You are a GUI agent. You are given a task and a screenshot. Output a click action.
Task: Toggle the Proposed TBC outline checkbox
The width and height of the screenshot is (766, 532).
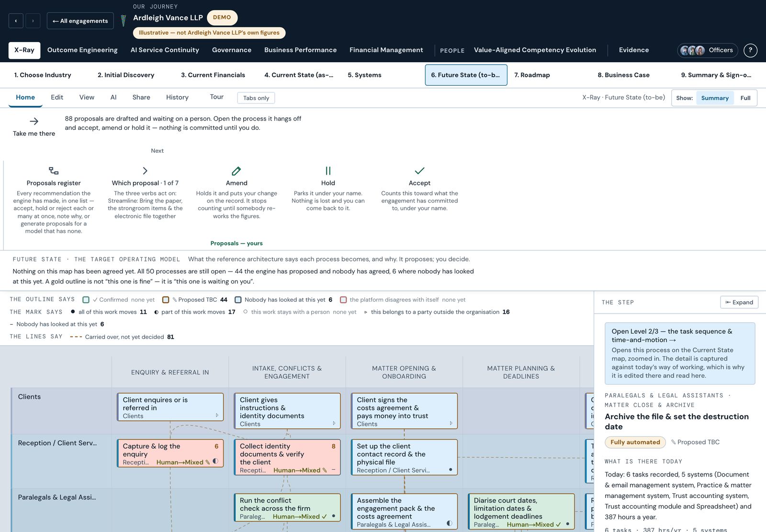point(166,300)
